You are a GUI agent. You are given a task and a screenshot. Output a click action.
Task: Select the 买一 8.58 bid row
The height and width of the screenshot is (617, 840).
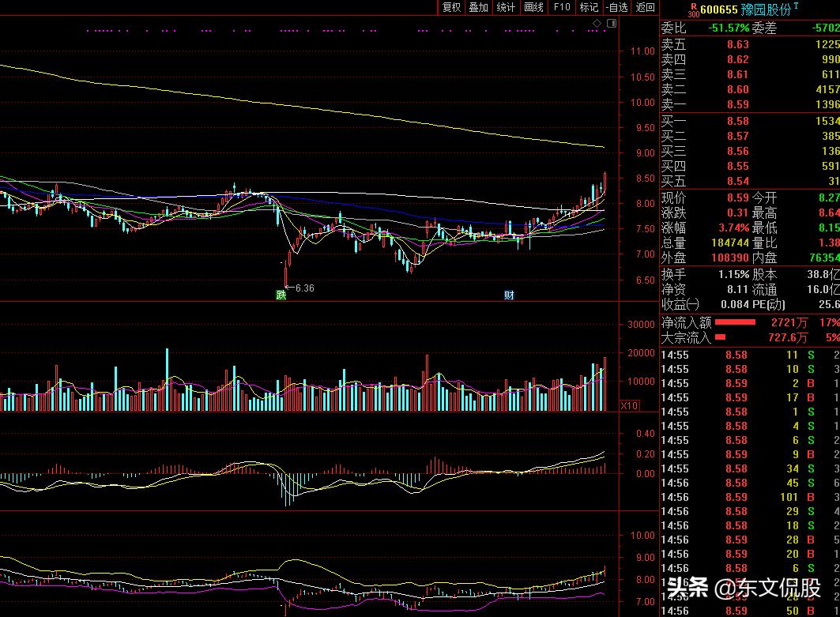point(750,121)
